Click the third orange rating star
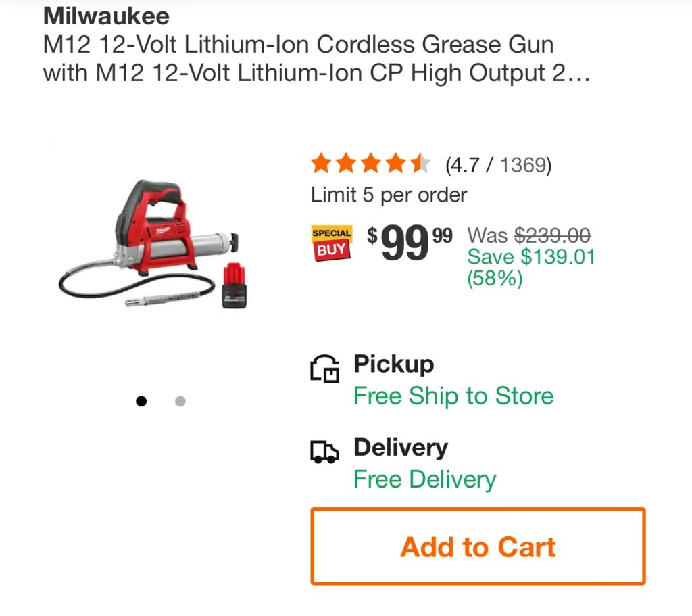The height and width of the screenshot is (616, 692). [371, 163]
